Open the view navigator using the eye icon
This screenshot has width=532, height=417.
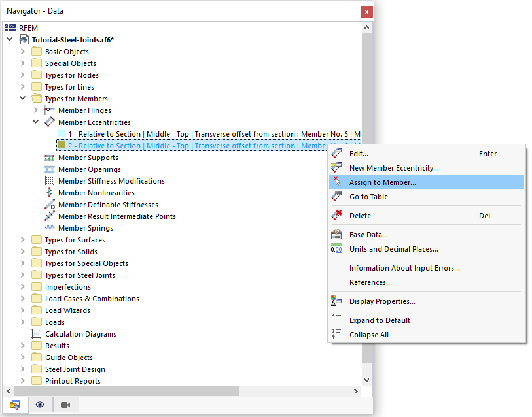[x=40, y=405]
